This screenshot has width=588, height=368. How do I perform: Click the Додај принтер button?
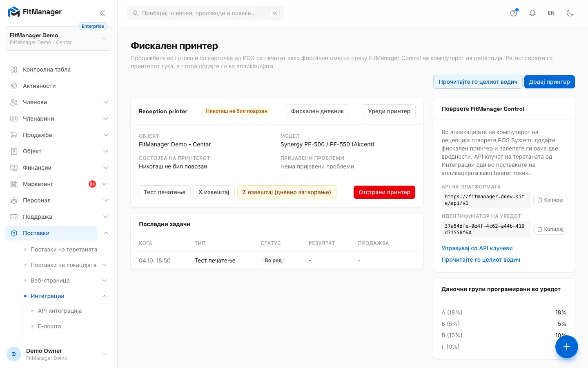(x=549, y=82)
